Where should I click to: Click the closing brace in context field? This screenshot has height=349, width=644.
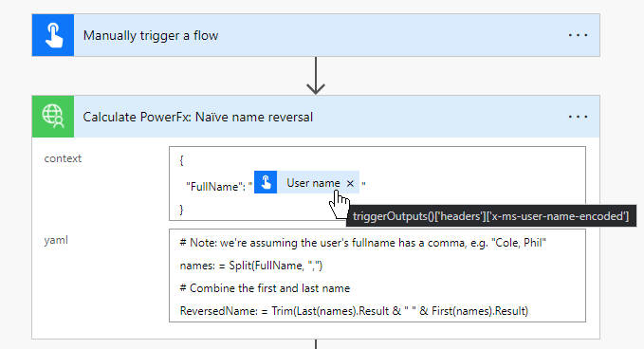(181, 210)
